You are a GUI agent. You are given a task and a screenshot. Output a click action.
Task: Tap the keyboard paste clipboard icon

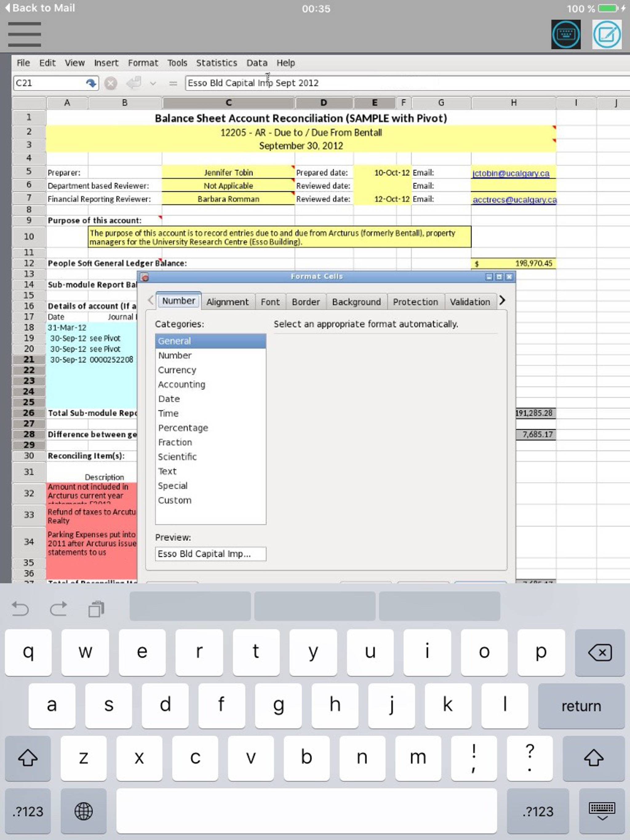tap(96, 609)
